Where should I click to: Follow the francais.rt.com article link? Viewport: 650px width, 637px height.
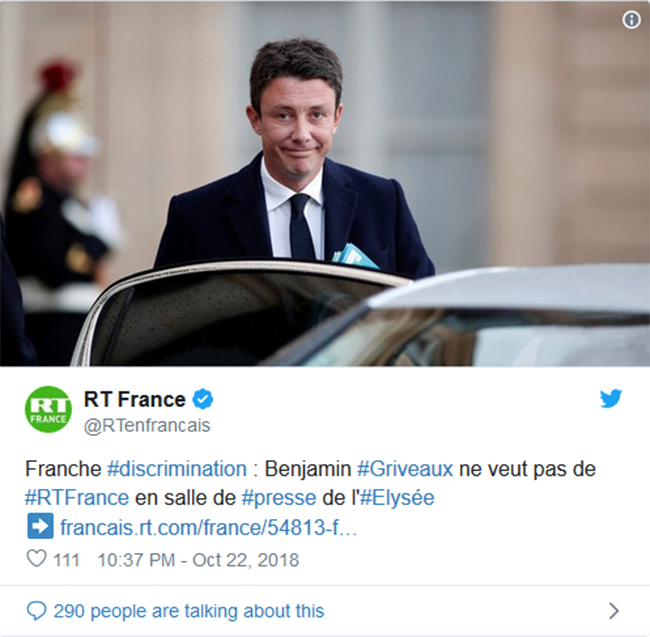click(x=209, y=527)
